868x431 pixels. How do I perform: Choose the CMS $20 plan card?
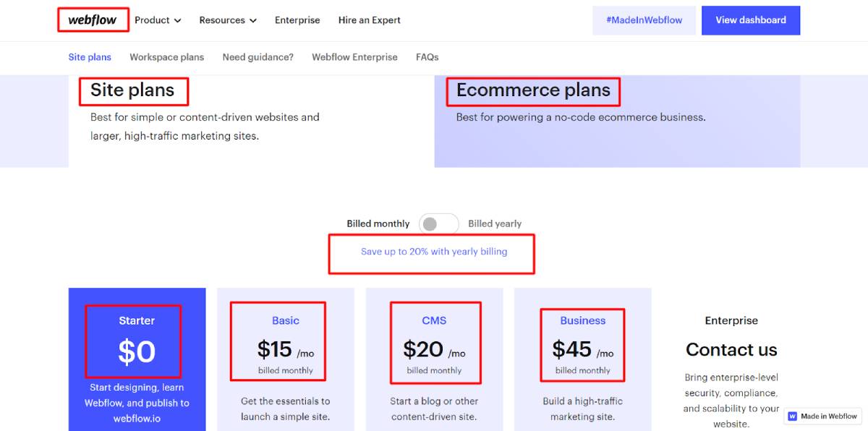point(434,359)
